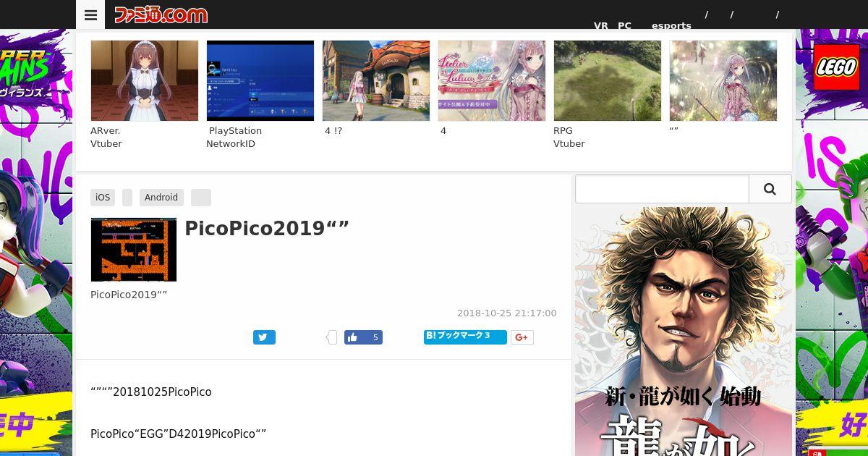Click the PicoPico2019 caption under thumbnail

129,295
